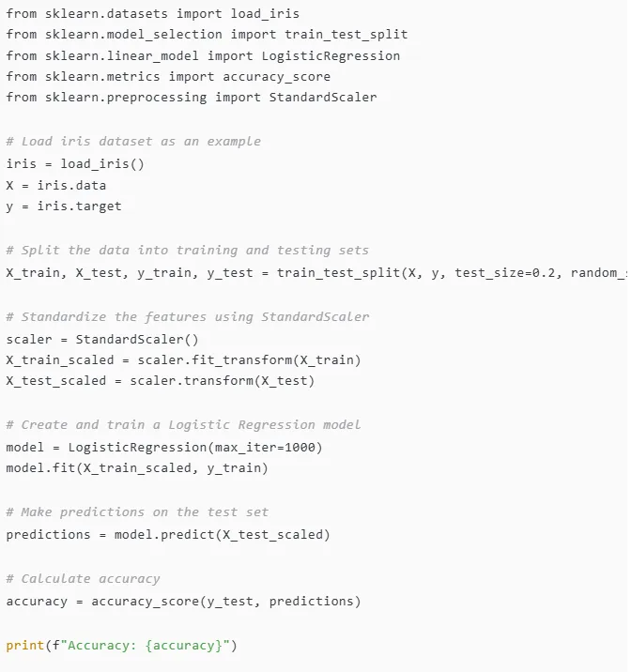Click the accuracy_score import line
Image resolution: width=631 pixels, height=672 pixels.
click(x=168, y=77)
